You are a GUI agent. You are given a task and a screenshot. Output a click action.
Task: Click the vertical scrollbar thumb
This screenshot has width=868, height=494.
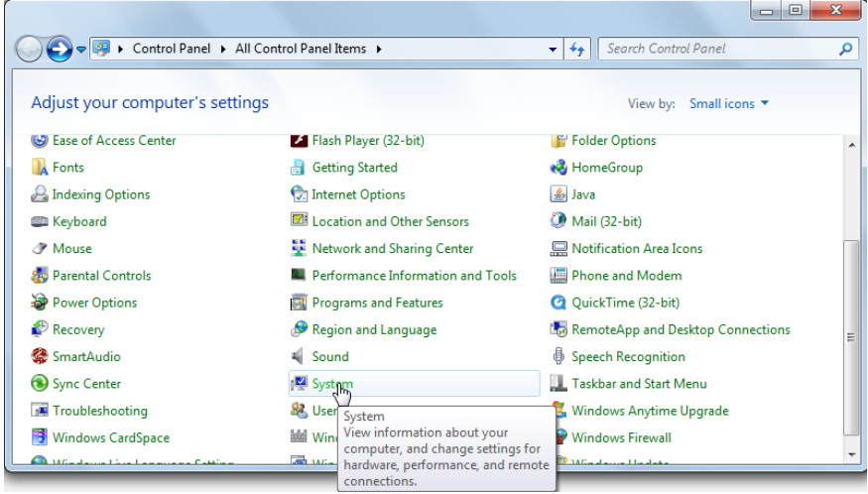pyautogui.click(x=851, y=338)
